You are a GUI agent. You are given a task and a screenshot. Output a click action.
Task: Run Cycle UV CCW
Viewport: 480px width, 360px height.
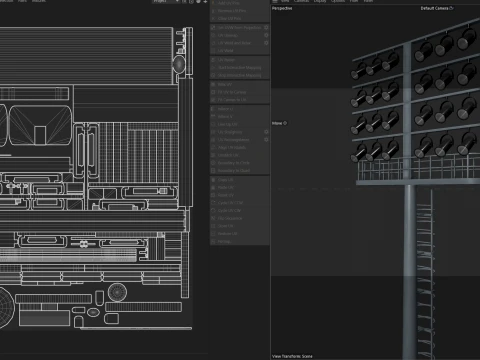point(239,203)
